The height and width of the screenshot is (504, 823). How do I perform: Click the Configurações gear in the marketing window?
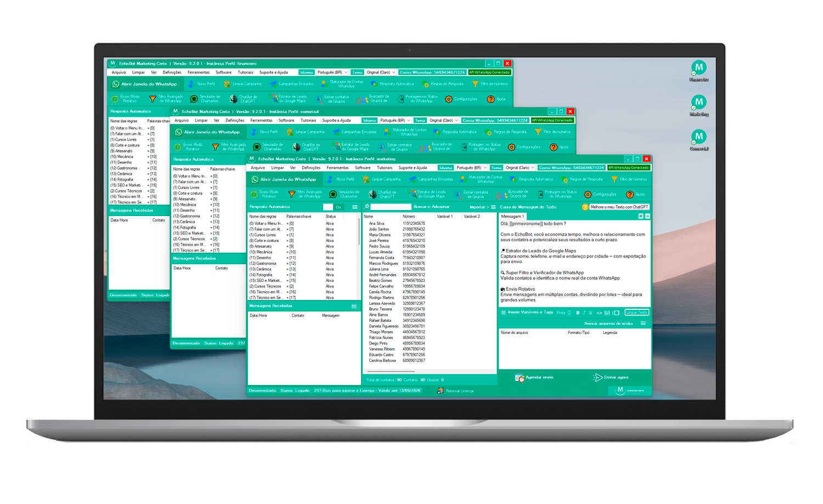coord(600,194)
